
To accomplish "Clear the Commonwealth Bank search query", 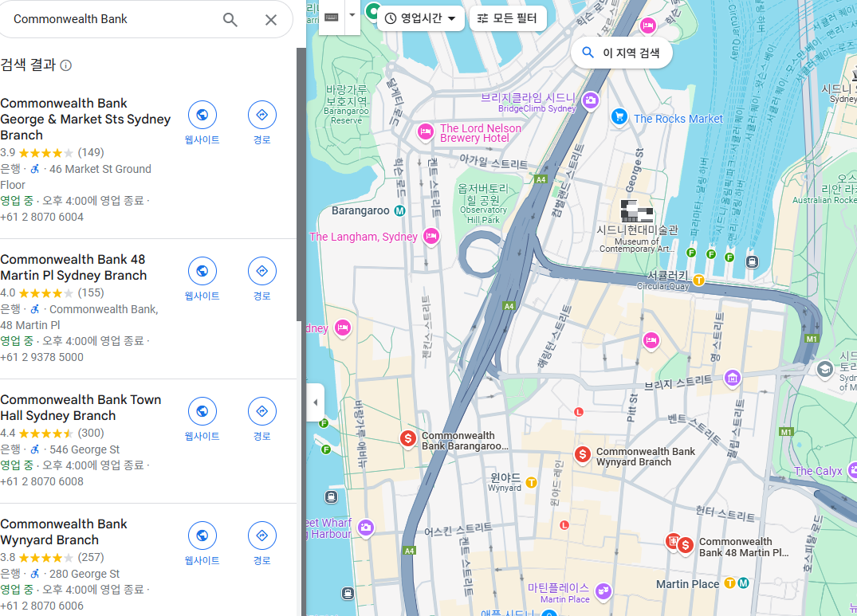I will pyautogui.click(x=271, y=20).
